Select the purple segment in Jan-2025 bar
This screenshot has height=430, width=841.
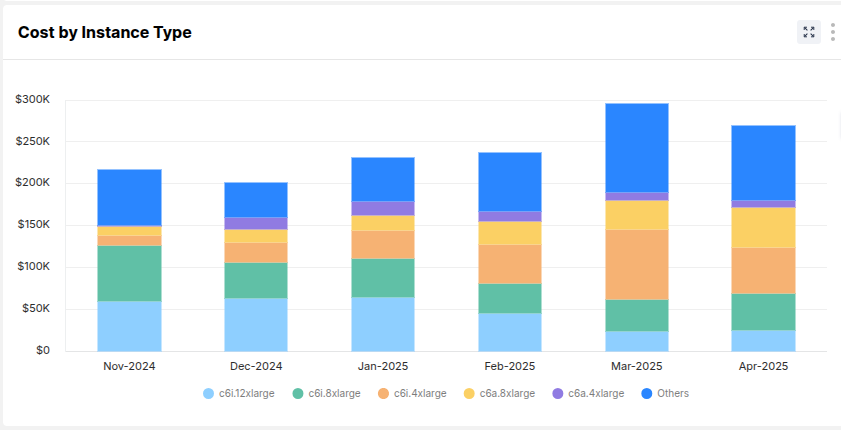[x=383, y=208]
